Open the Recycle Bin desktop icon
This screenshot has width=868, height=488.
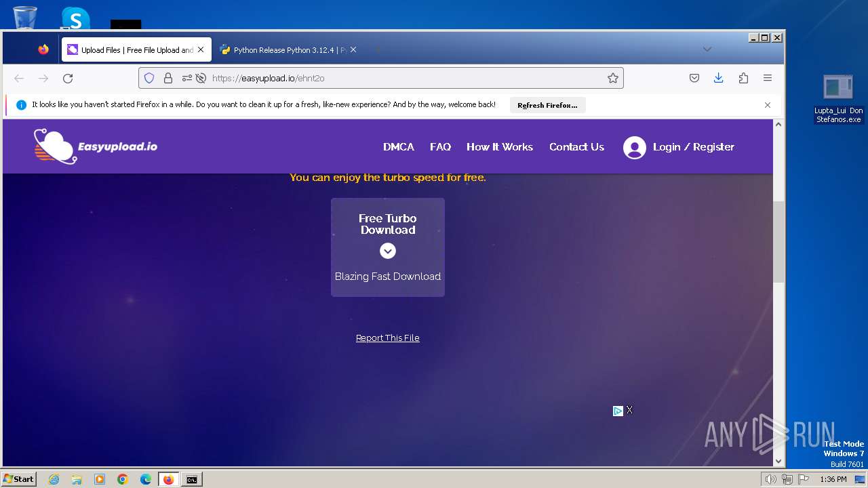25,17
